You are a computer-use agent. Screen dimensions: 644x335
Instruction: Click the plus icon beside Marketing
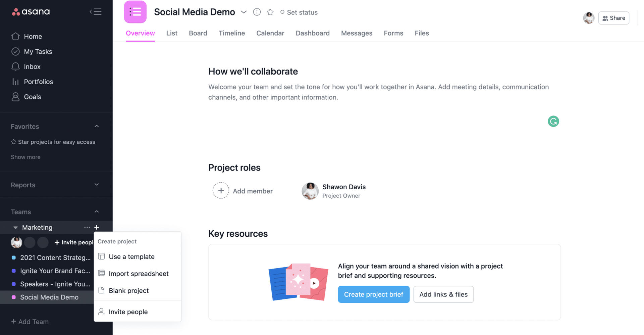coord(97,227)
